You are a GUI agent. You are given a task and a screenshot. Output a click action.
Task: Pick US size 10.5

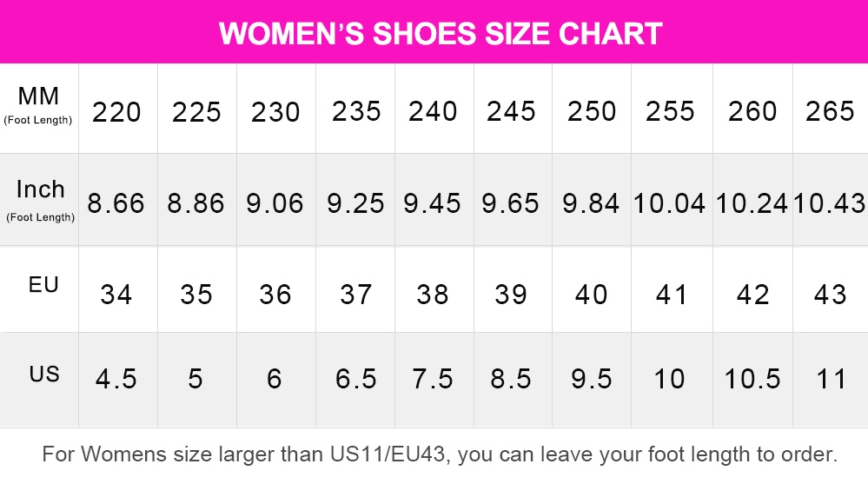click(752, 380)
